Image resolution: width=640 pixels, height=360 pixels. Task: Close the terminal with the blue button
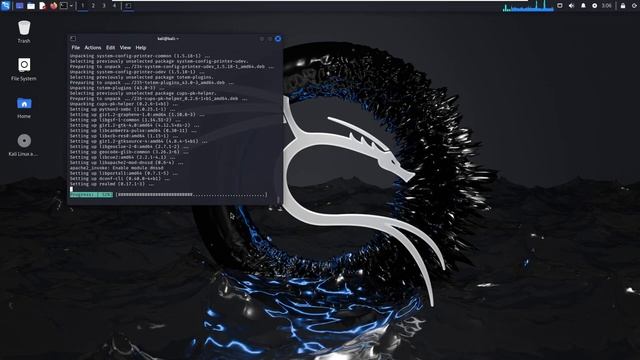coord(278,39)
